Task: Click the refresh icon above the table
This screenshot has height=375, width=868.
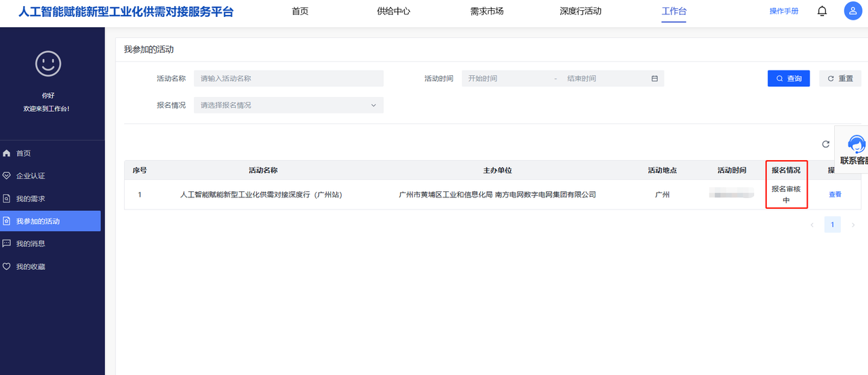Action: tap(825, 144)
